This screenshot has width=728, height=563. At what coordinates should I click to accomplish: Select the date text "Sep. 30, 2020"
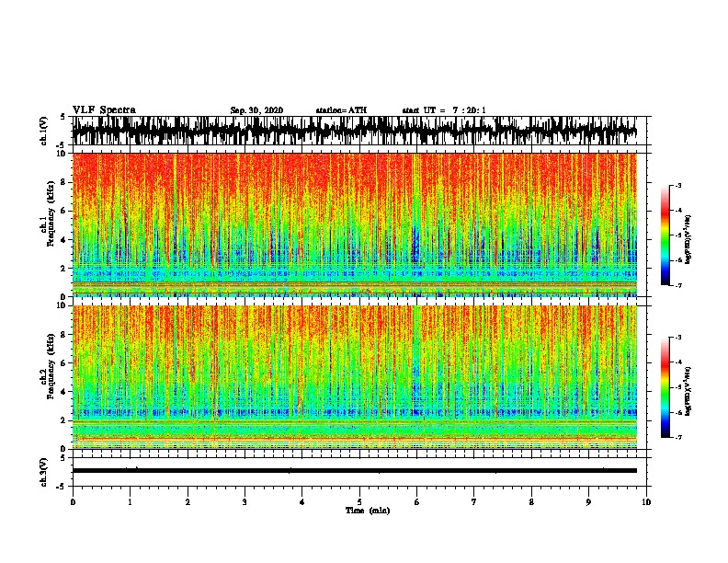[256, 110]
